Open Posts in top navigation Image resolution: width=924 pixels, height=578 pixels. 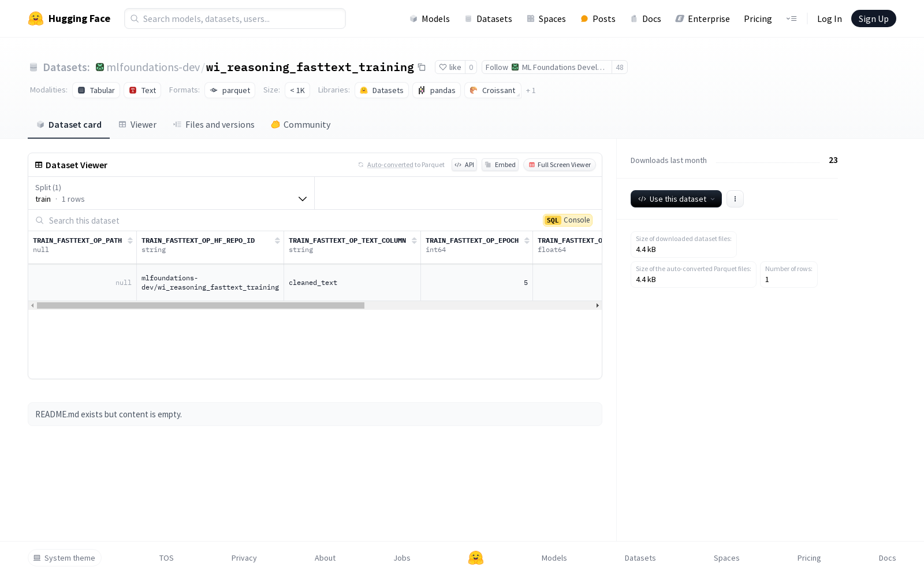[x=598, y=18]
